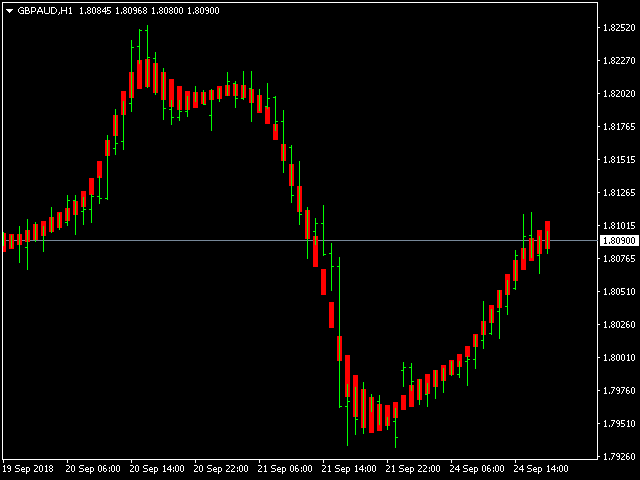
Task: Click the 21 Sep 06:00 time label
Action: [285, 469]
